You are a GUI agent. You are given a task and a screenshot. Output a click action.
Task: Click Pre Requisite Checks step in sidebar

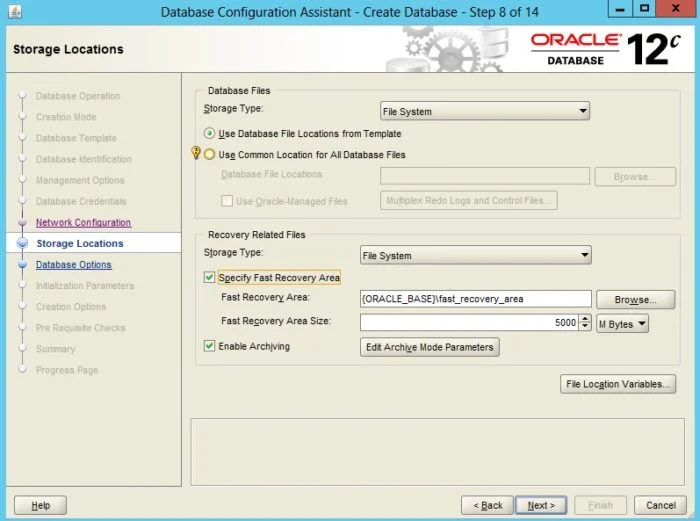80,328
